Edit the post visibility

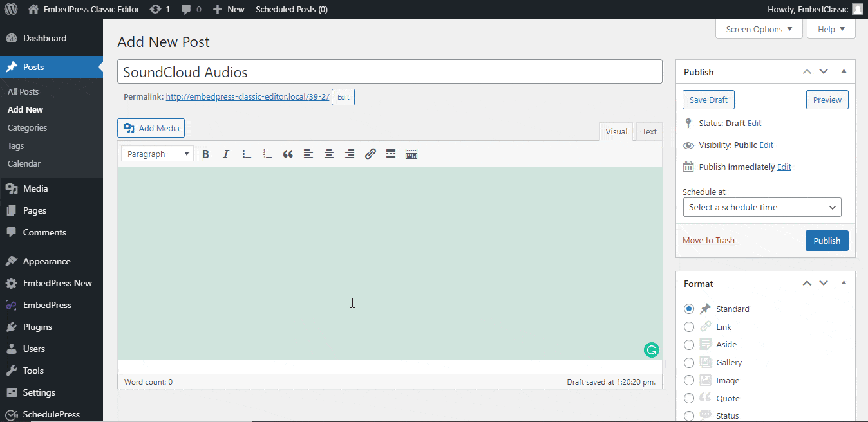766,145
